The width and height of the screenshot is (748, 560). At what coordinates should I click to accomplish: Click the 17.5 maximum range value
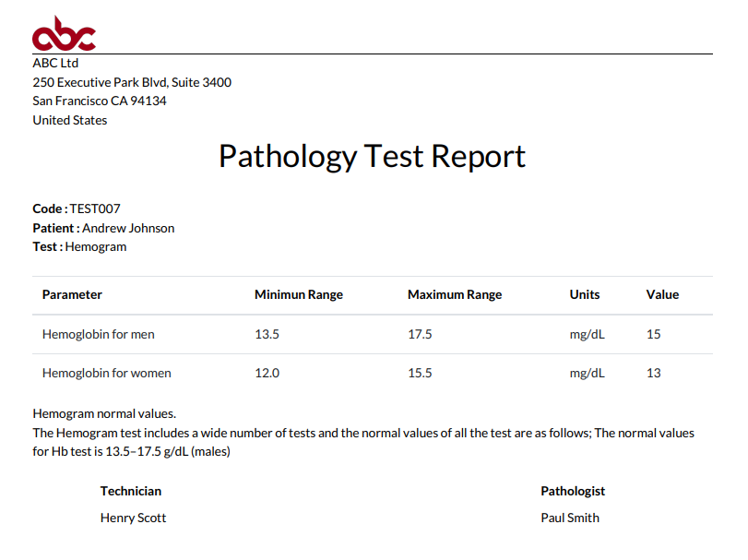(420, 334)
